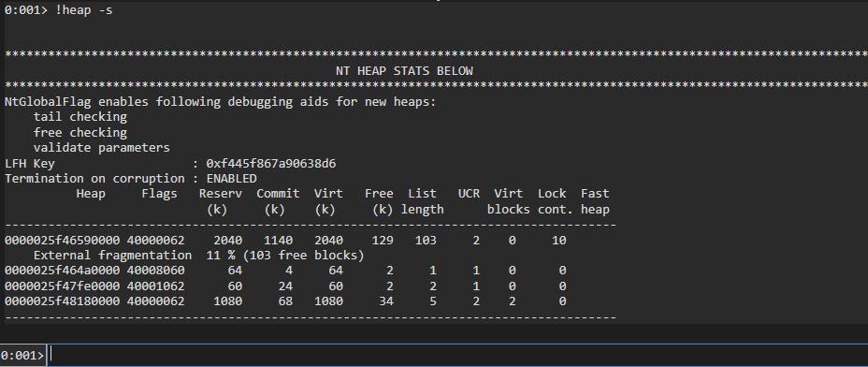Image resolution: width=868 pixels, height=367 pixels.
Task: Select the heap address 0000025f47fe0000
Action: (x=62, y=286)
